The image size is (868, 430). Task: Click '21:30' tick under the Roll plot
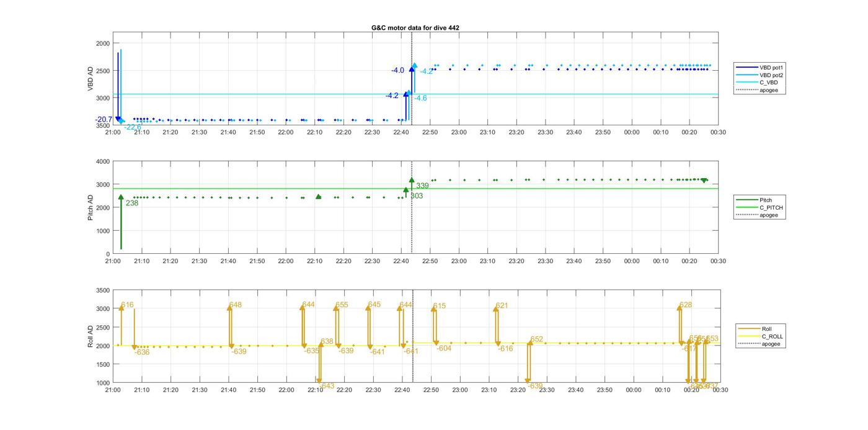tap(200, 390)
